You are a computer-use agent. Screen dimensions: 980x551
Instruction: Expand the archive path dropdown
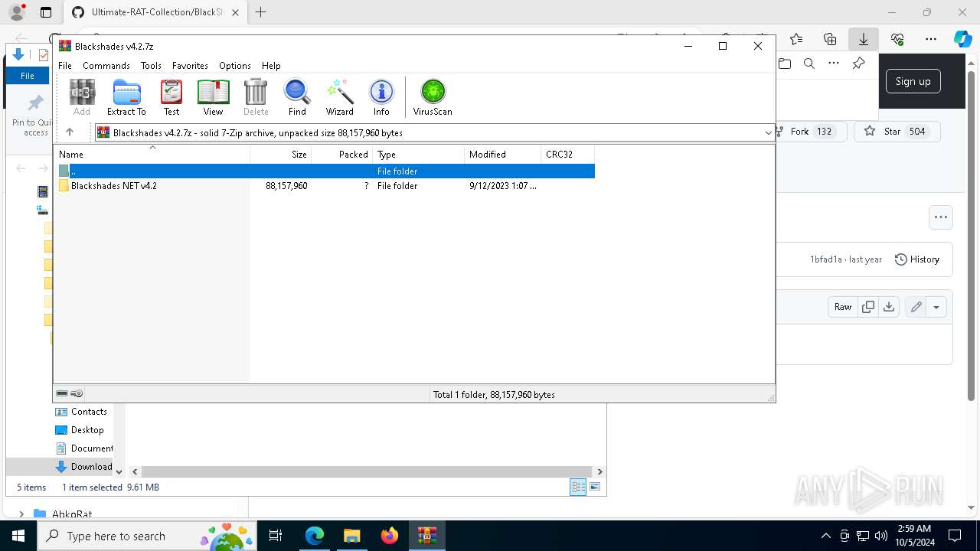[x=768, y=133]
